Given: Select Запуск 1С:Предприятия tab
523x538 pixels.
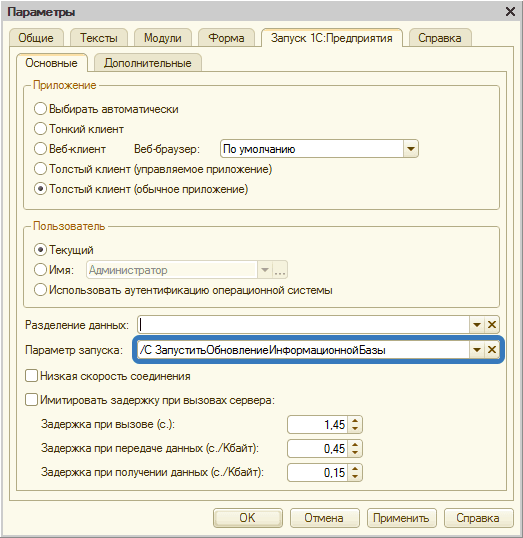Looking at the screenshot, I should [x=332, y=38].
